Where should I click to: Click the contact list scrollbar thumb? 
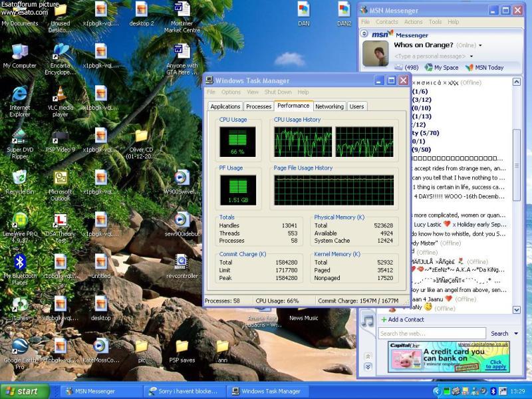(517, 165)
